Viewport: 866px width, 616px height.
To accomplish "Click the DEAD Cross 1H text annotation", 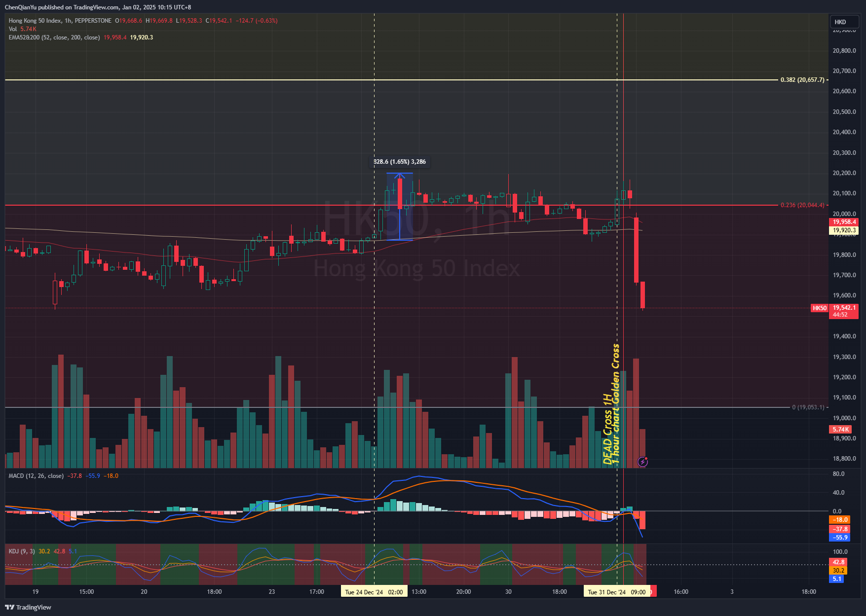I will [607, 429].
